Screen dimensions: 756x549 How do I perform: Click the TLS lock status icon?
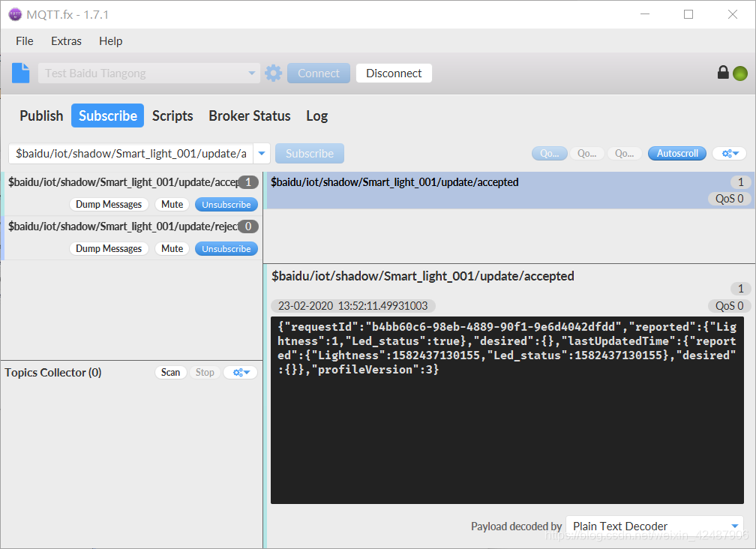(723, 72)
